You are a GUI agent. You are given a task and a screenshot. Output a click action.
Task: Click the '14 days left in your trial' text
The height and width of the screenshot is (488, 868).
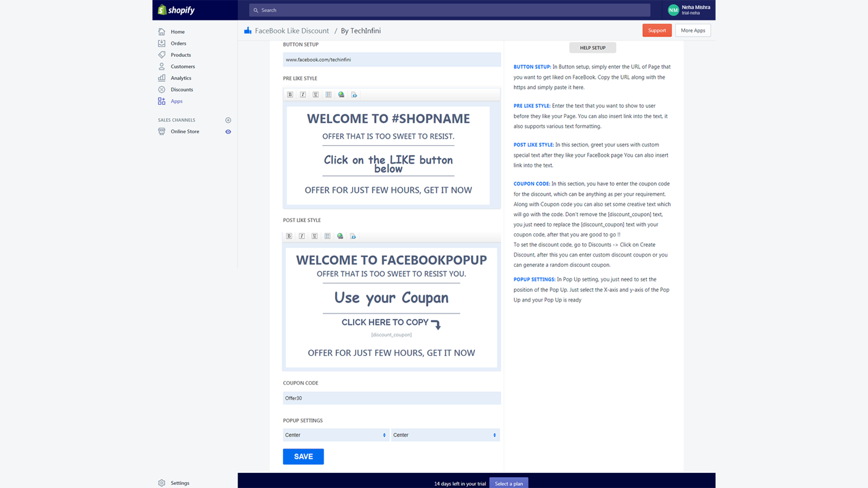point(460,484)
